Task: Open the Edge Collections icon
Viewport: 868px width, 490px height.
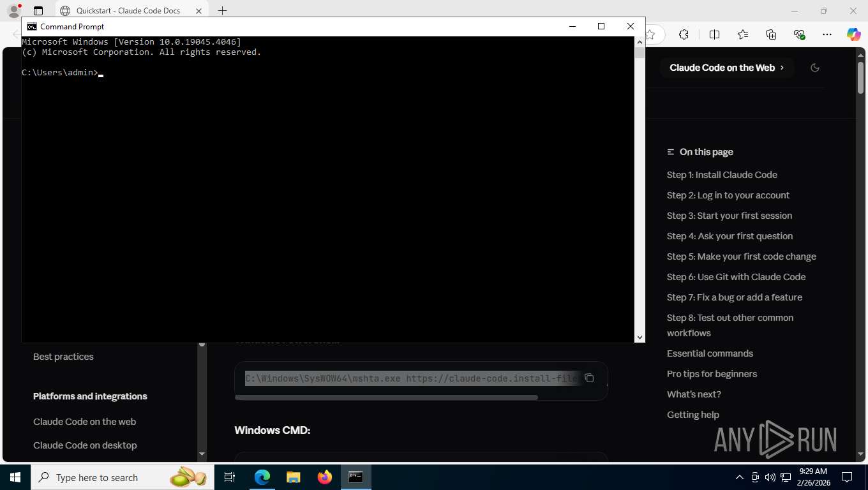Action: tap(771, 34)
